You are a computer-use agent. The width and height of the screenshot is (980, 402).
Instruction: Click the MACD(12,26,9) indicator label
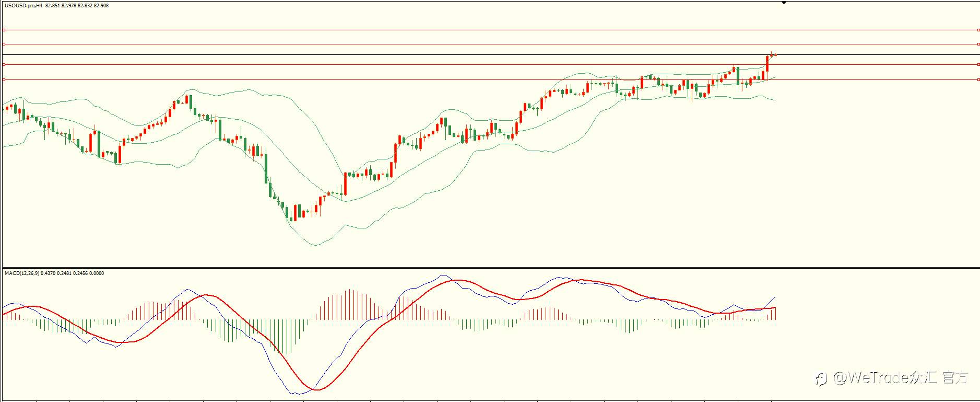(21, 273)
